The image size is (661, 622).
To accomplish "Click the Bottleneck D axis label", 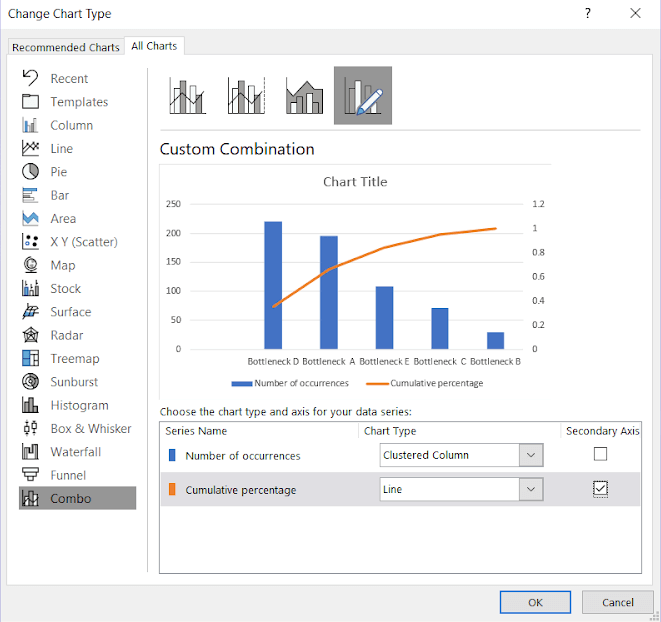I will (x=273, y=361).
